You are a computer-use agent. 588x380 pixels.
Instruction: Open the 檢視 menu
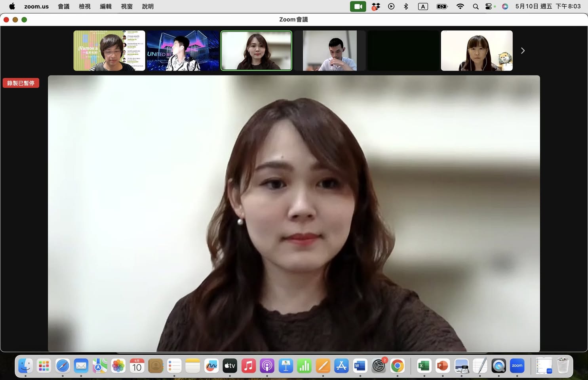[85, 6]
